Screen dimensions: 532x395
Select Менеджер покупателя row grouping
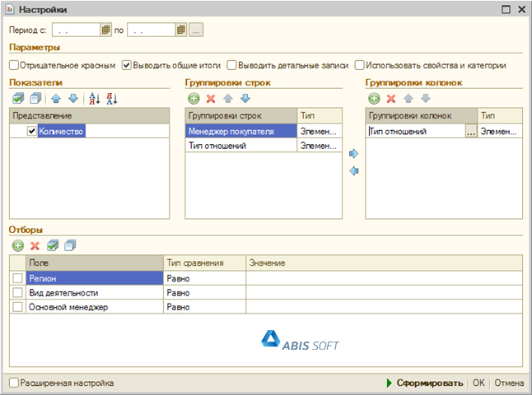[x=241, y=131]
